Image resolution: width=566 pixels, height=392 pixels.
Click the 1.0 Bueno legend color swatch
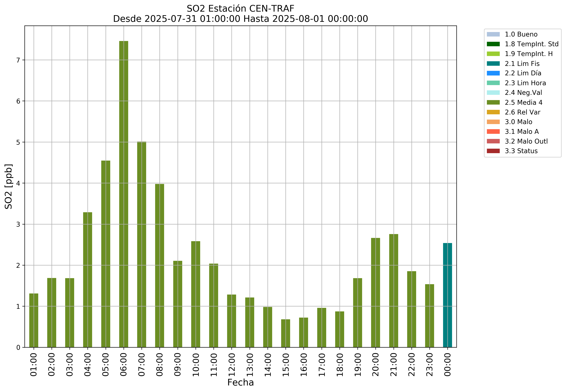(x=493, y=34)
